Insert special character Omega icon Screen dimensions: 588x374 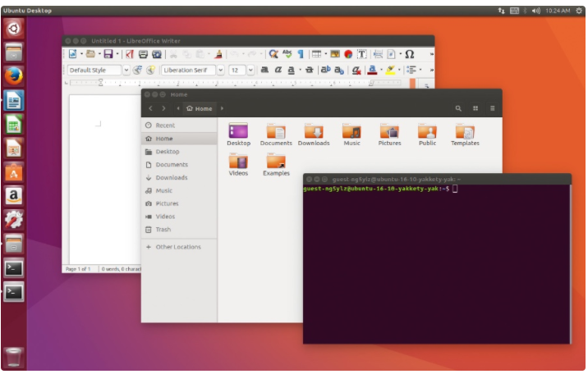click(410, 54)
